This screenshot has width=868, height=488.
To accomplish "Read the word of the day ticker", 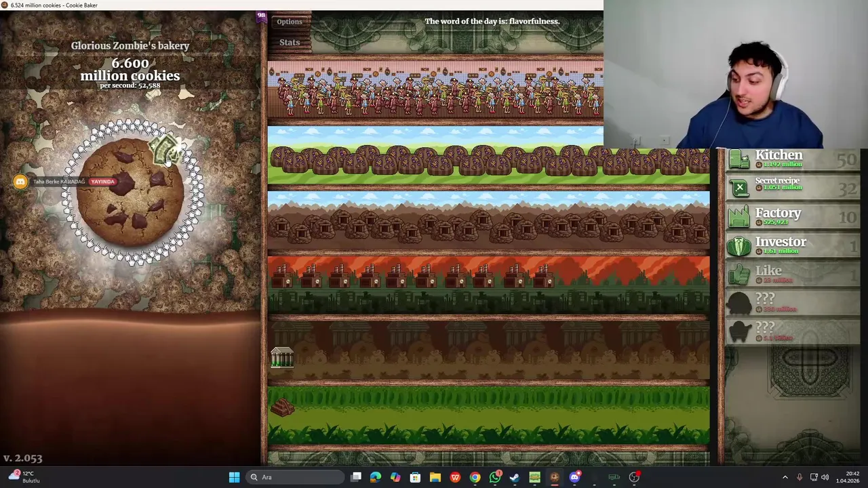I will click(x=492, y=21).
